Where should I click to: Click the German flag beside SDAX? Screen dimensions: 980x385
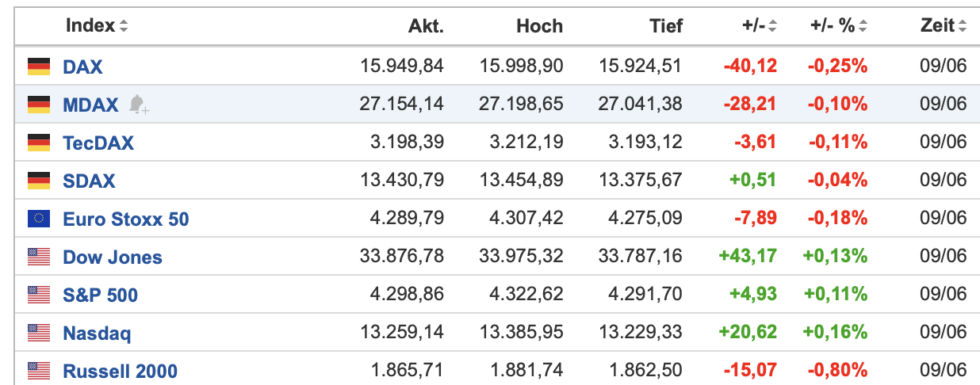point(39,181)
